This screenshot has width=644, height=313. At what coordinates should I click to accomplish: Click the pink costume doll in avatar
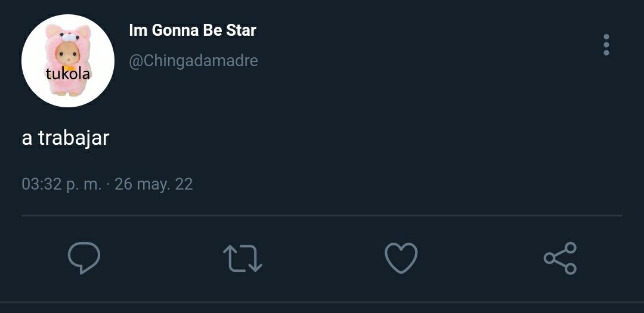[x=68, y=60]
